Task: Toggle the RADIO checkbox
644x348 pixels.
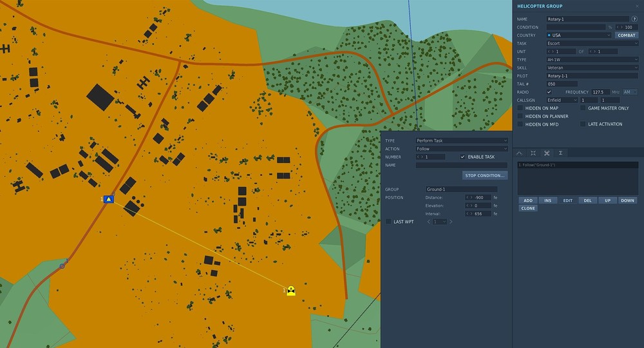Action: (x=549, y=92)
